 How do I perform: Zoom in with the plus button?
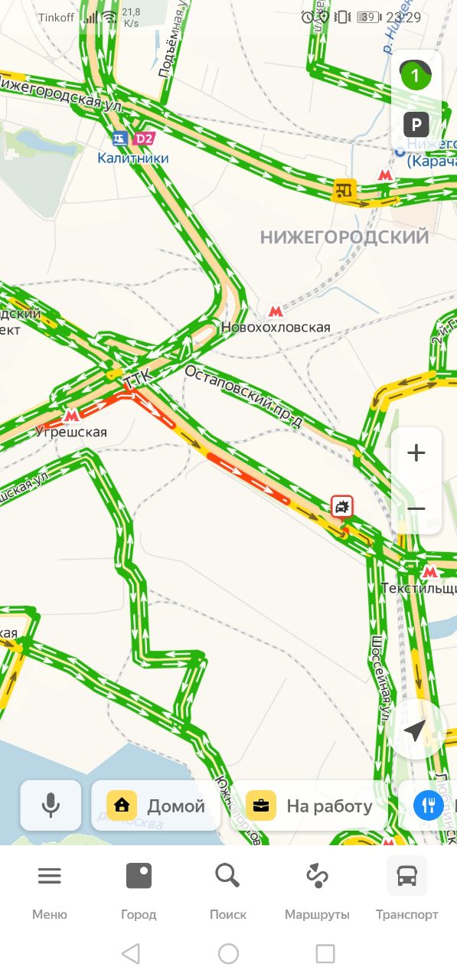(x=416, y=453)
